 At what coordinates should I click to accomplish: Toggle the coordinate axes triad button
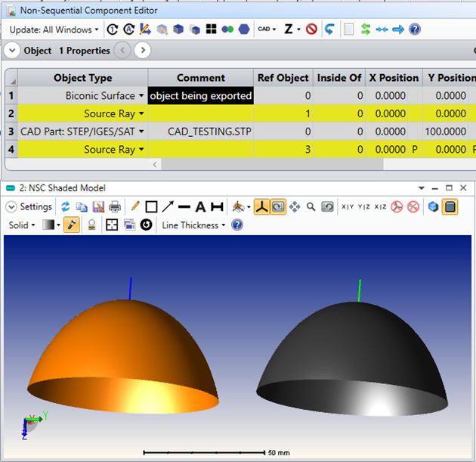pyautogui.click(x=261, y=207)
